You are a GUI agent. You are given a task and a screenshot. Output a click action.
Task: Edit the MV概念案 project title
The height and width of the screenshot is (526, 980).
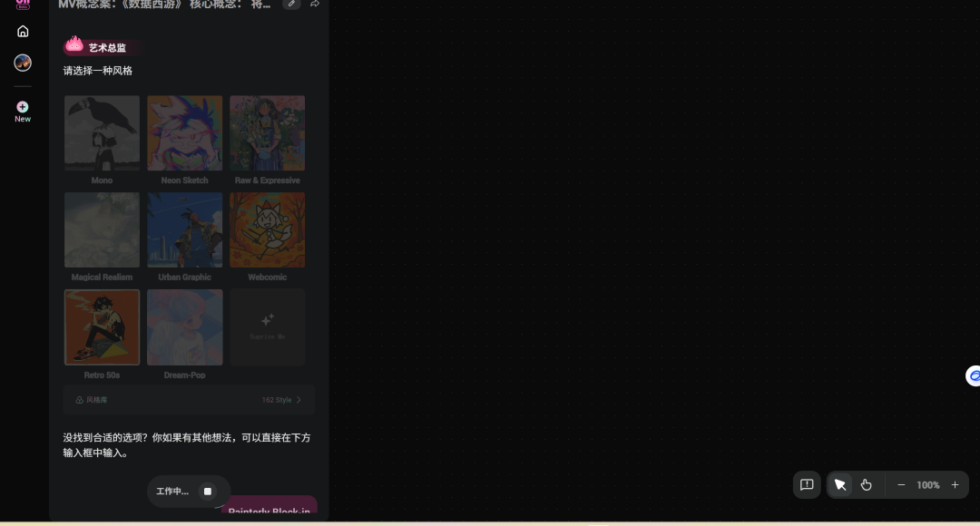pyautogui.click(x=291, y=4)
